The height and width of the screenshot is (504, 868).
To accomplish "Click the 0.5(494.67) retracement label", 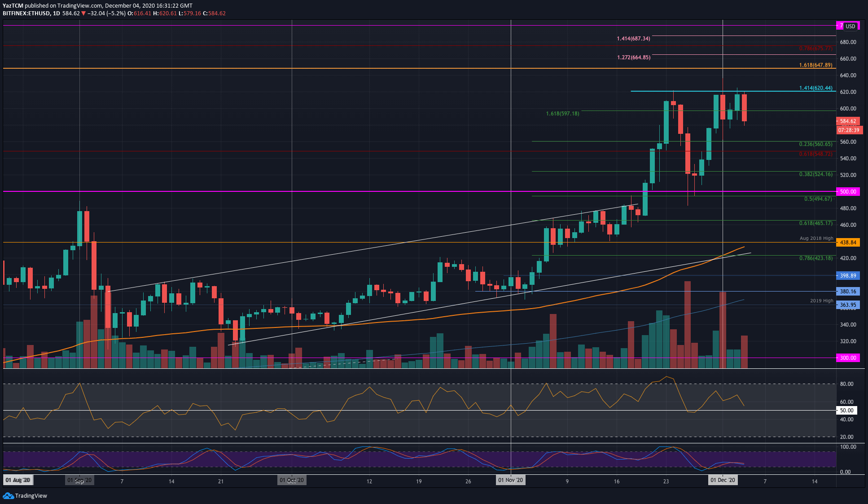I will pos(818,199).
